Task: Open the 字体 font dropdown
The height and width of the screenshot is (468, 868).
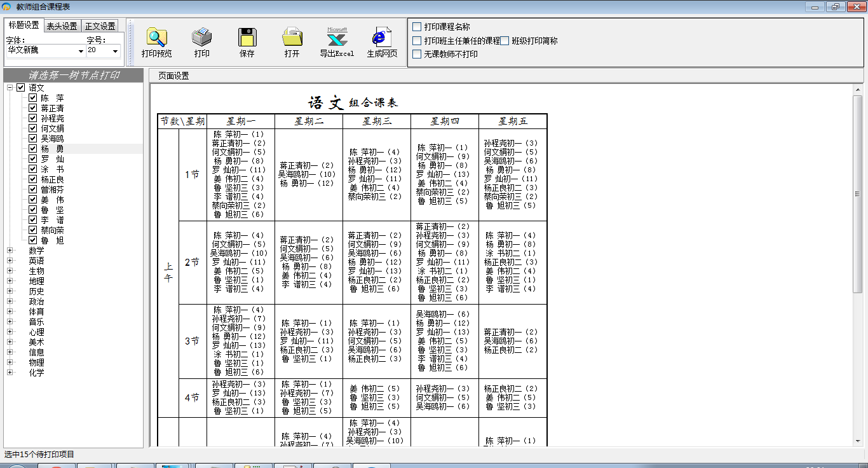Action: tap(81, 51)
